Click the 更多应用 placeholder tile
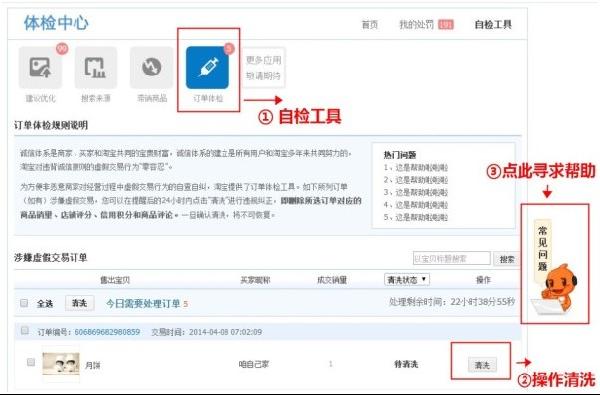 click(x=264, y=67)
